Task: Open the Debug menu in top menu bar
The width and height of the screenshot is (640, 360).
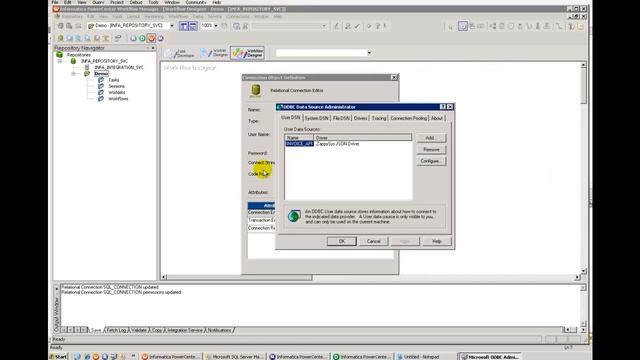Action: click(136, 2)
